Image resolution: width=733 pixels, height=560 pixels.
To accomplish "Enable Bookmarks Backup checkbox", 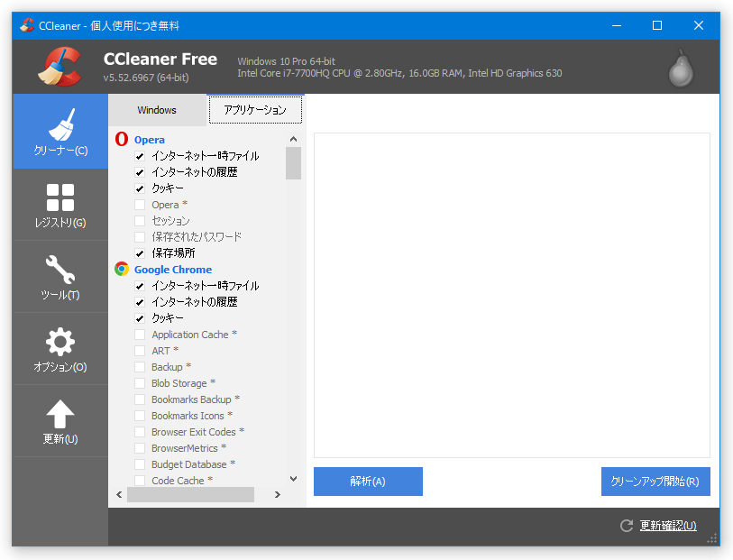I will [x=140, y=399].
